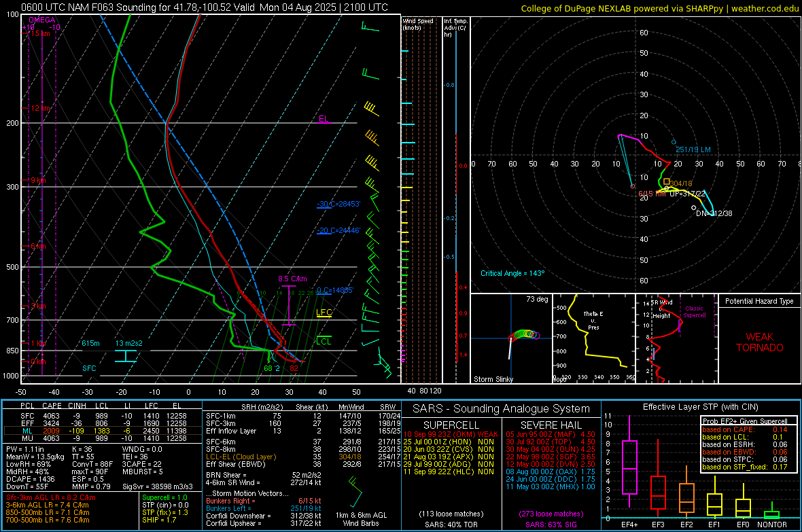Viewport: 802px width, 532px height.
Task: Click '1km & 6km AGL Wind Barbs' caption
Action: 361,519
